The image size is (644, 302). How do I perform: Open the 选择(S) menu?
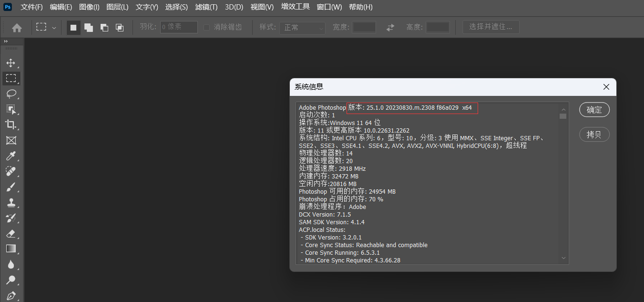click(176, 7)
